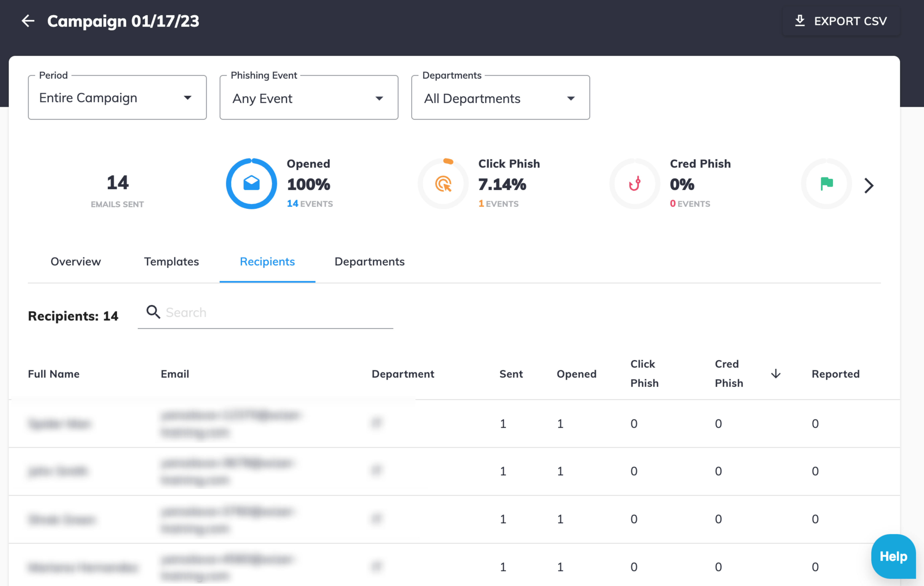The height and width of the screenshot is (586, 924).
Task: Sort table by Reported column header
Action: [835, 374]
